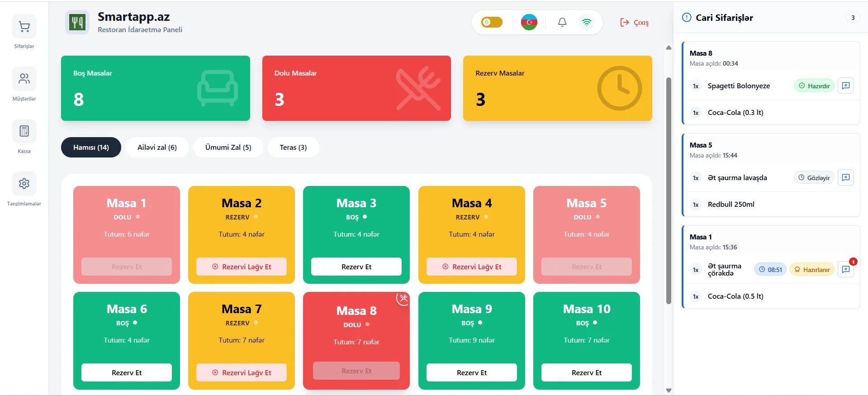Click Rezerv Et on Masa 3
The height and width of the screenshot is (396, 868).
[x=356, y=267]
